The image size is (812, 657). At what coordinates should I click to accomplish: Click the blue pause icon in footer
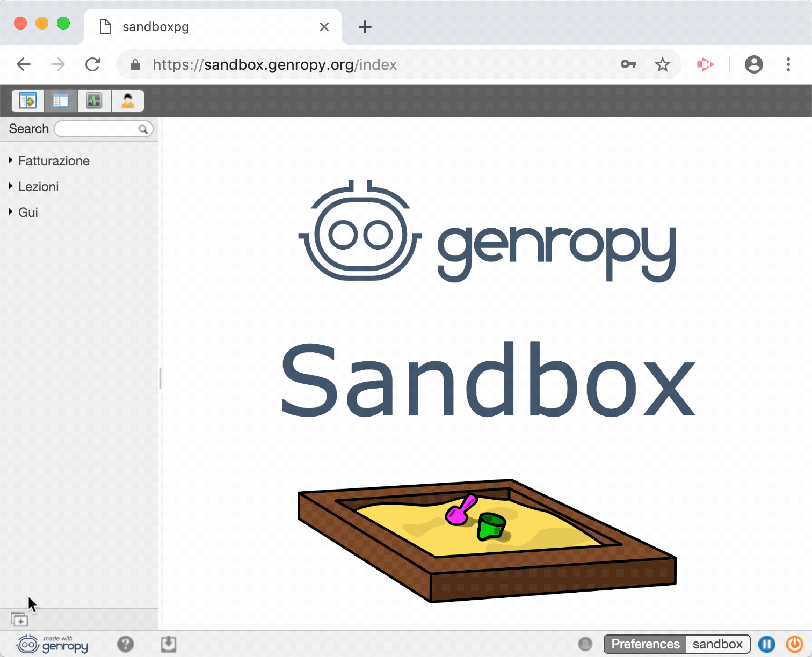pos(767,644)
